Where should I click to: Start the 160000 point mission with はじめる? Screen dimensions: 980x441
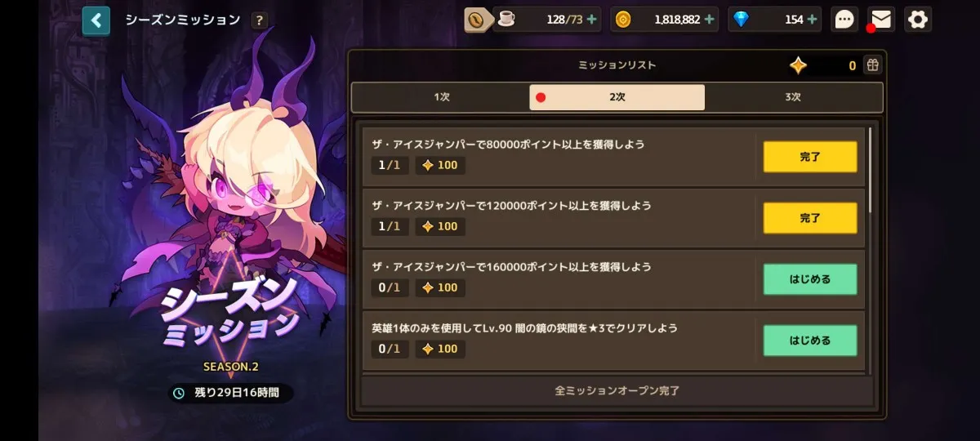click(x=810, y=279)
